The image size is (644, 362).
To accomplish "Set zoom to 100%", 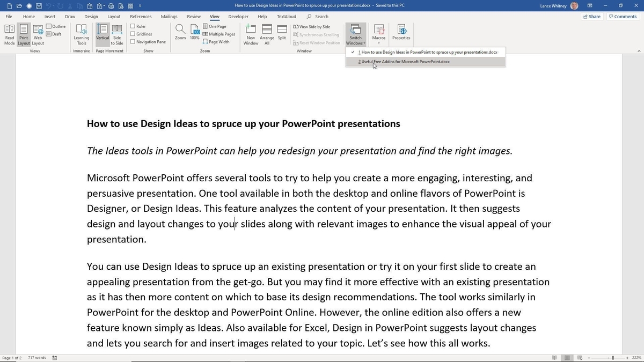I will [x=194, y=32].
